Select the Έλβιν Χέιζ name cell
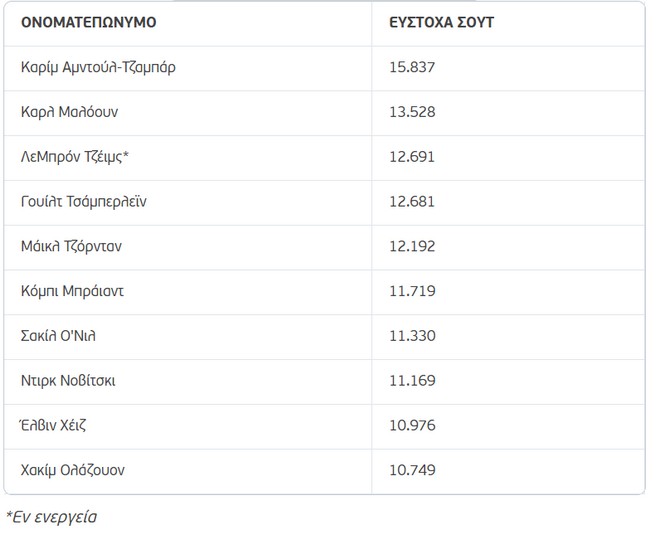Screen dimensions: 660x535 click(x=57, y=425)
